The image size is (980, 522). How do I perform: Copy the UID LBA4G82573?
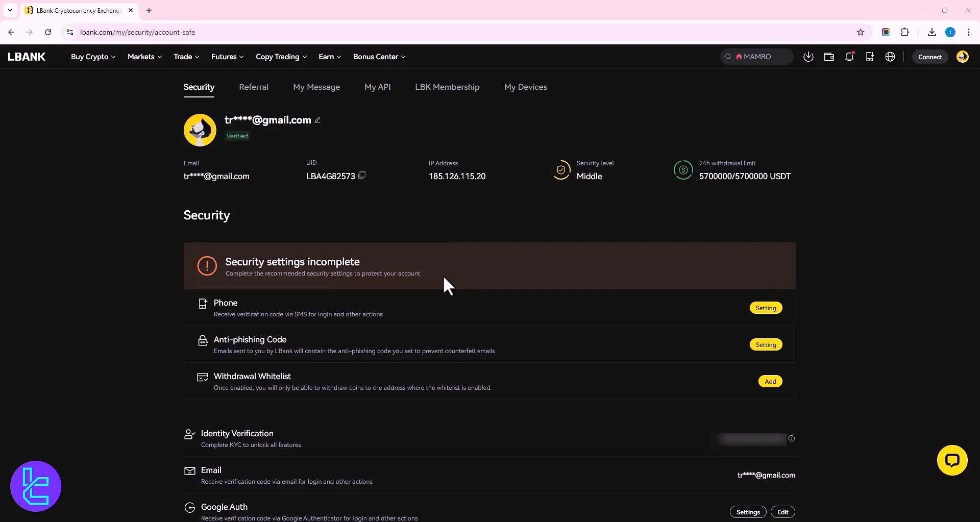pyautogui.click(x=362, y=176)
